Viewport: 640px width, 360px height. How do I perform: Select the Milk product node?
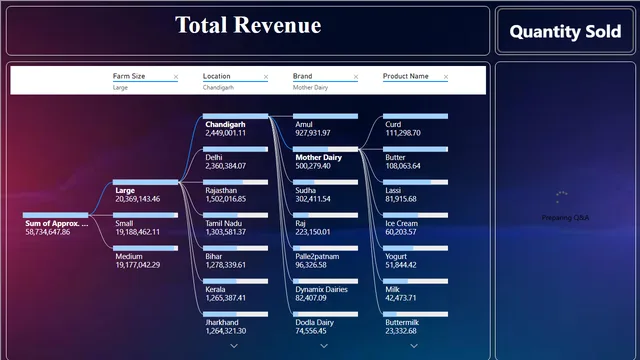pyautogui.click(x=416, y=291)
